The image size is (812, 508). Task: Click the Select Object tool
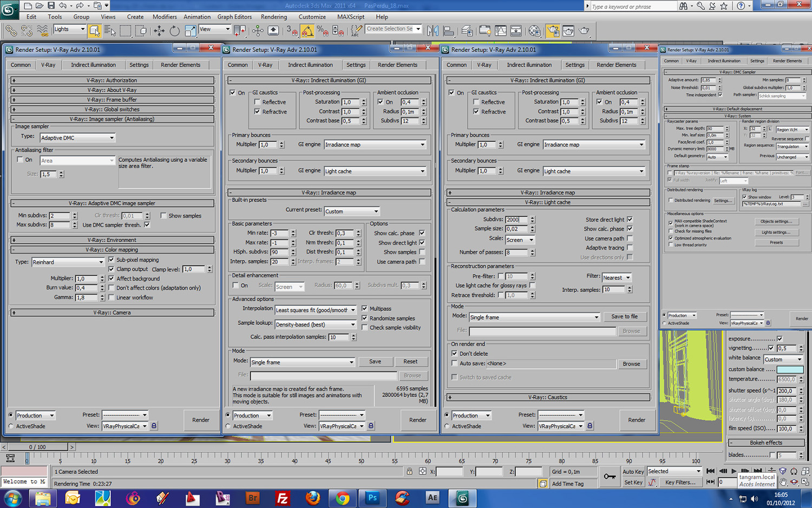[94, 31]
